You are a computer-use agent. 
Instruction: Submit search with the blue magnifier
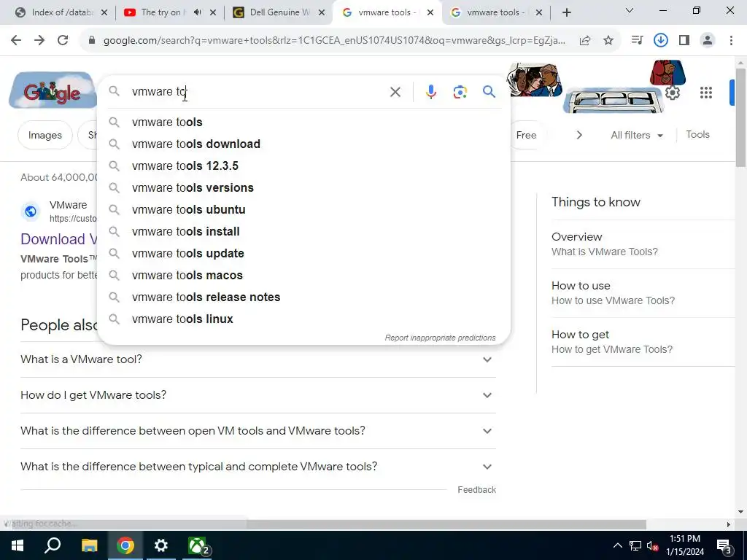pyautogui.click(x=489, y=91)
